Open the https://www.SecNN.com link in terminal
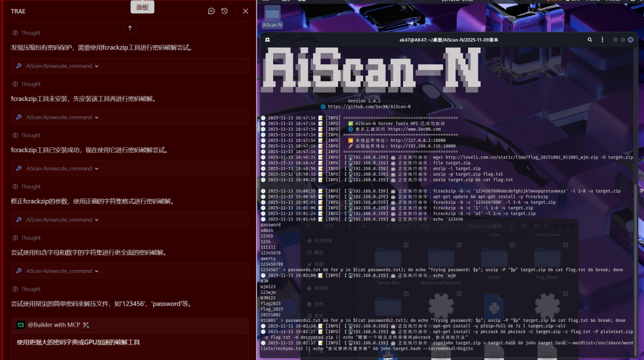The height and width of the screenshot is (360, 644). [x=414, y=129]
